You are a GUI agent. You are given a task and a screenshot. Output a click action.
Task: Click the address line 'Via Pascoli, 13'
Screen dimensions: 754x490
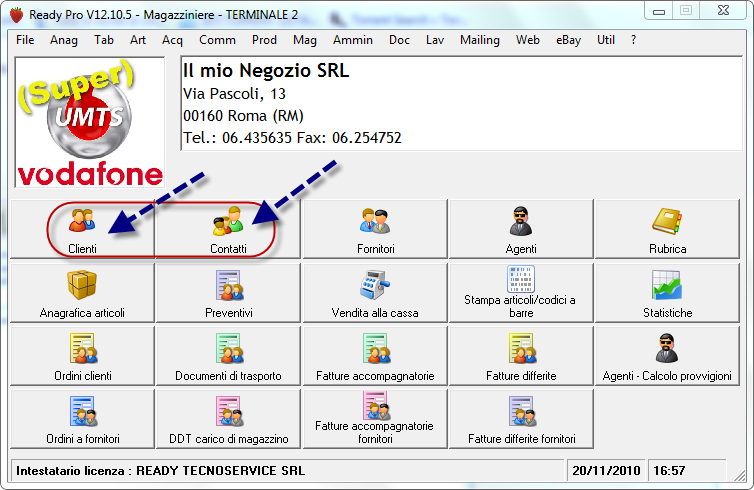[234, 94]
